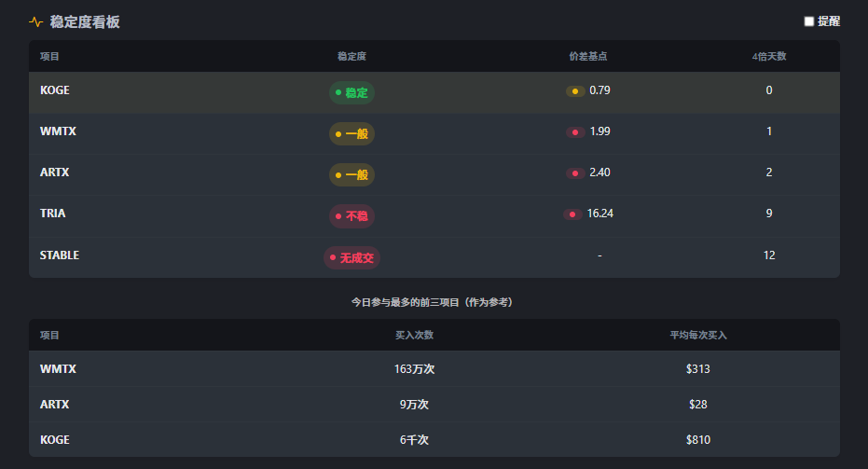The image size is (868, 469).
Task: Click the red dot indicator beside 1.99
Action: point(574,132)
